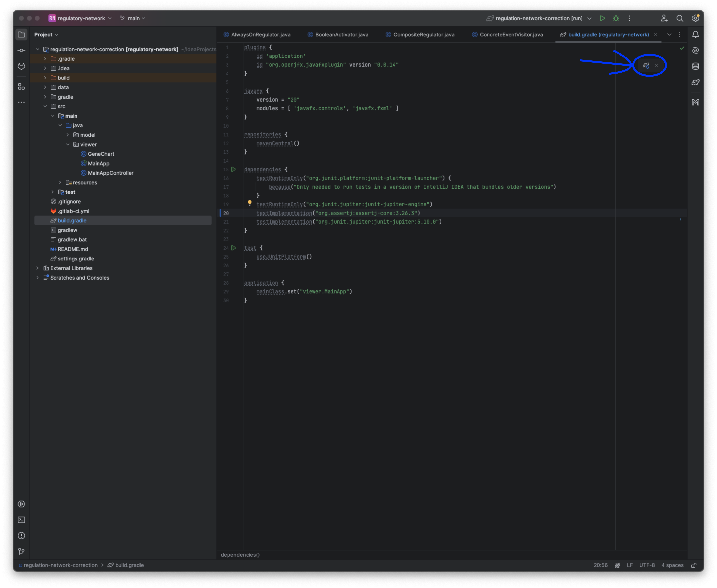Expand the model package
Image resolution: width=717 pixels, height=588 pixels.
point(68,135)
